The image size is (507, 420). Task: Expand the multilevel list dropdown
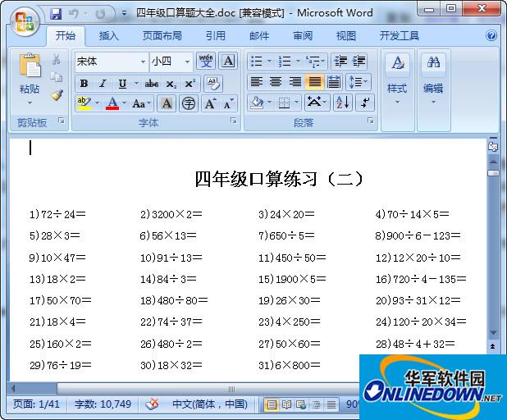pos(323,61)
